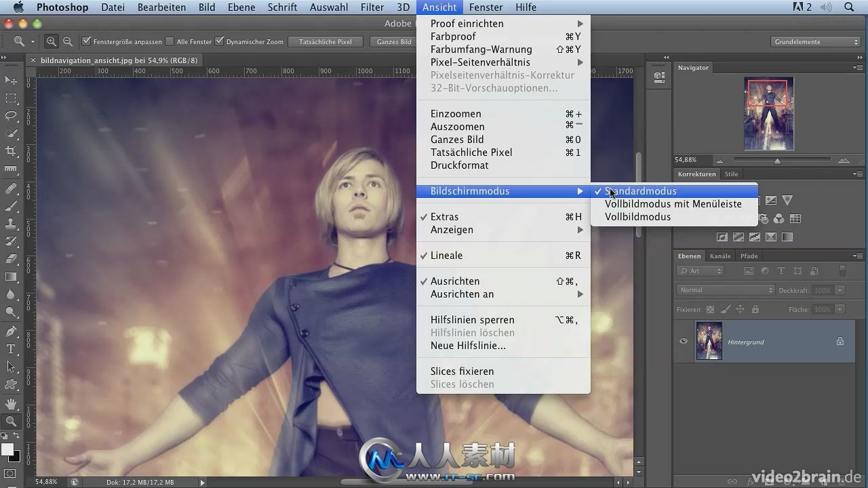Select the Brush tool
868x488 pixels.
coord(11,206)
